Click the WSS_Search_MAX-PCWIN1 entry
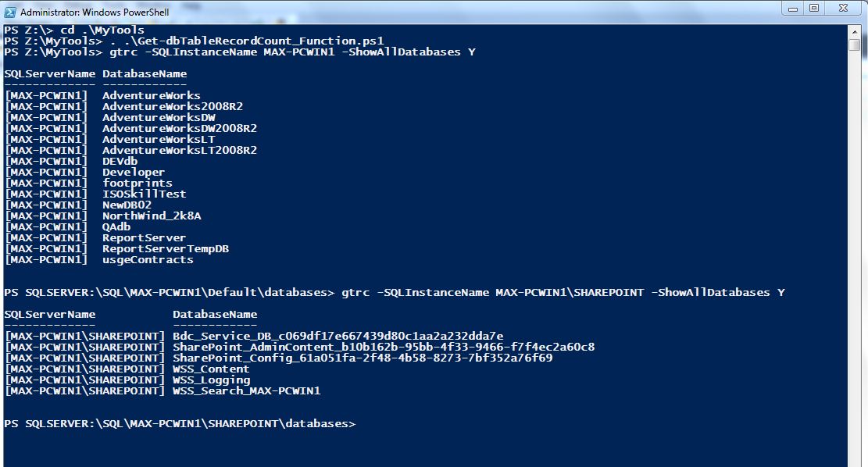The height and width of the screenshot is (467, 868). click(x=246, y=390)
